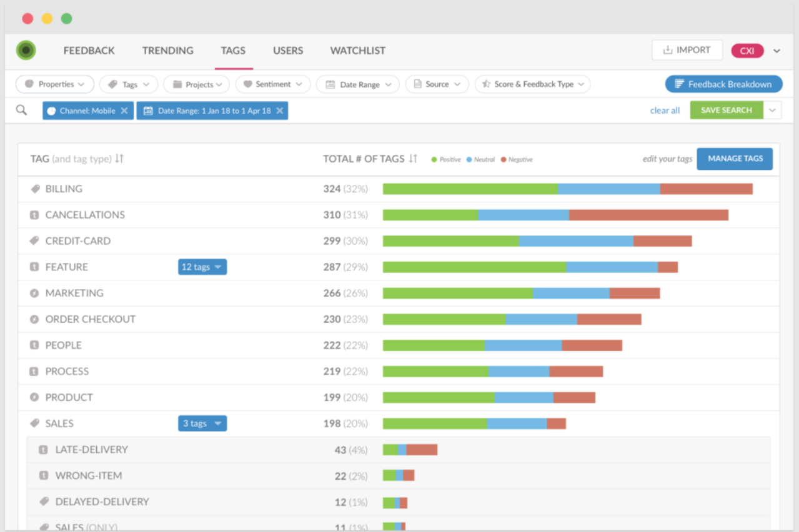Open search using the magnifier icon
This screenshot has width=799, height=532.
(x=22, y=110)
